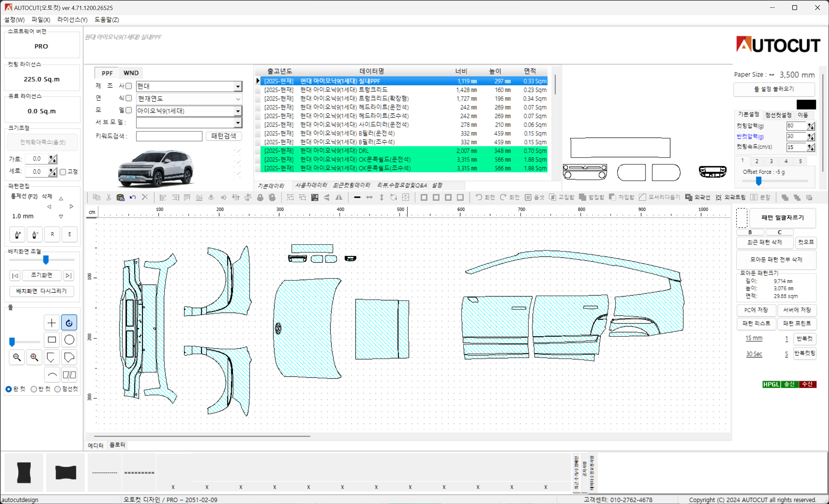
Task: Select the 점선컷 radio button
Action: coord(57,389)
